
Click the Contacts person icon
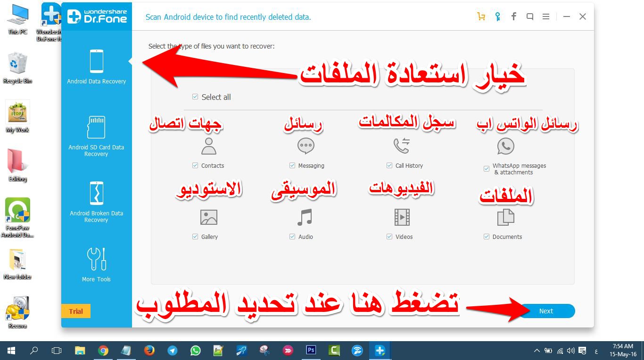[x=208, y=147]
